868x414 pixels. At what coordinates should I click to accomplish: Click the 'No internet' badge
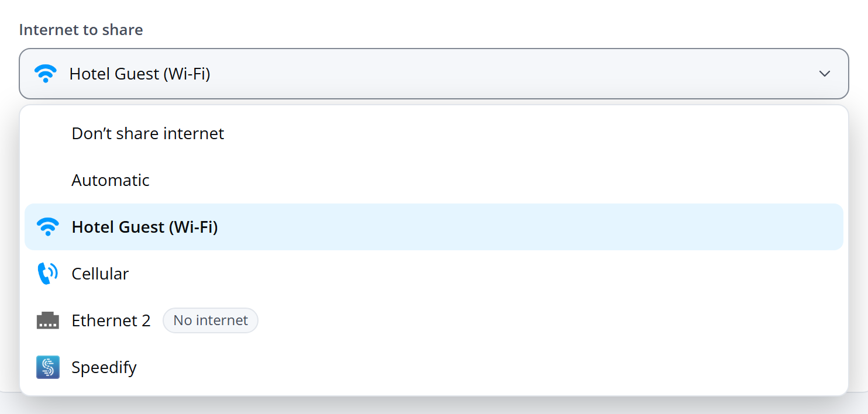(x=211, y=320)
